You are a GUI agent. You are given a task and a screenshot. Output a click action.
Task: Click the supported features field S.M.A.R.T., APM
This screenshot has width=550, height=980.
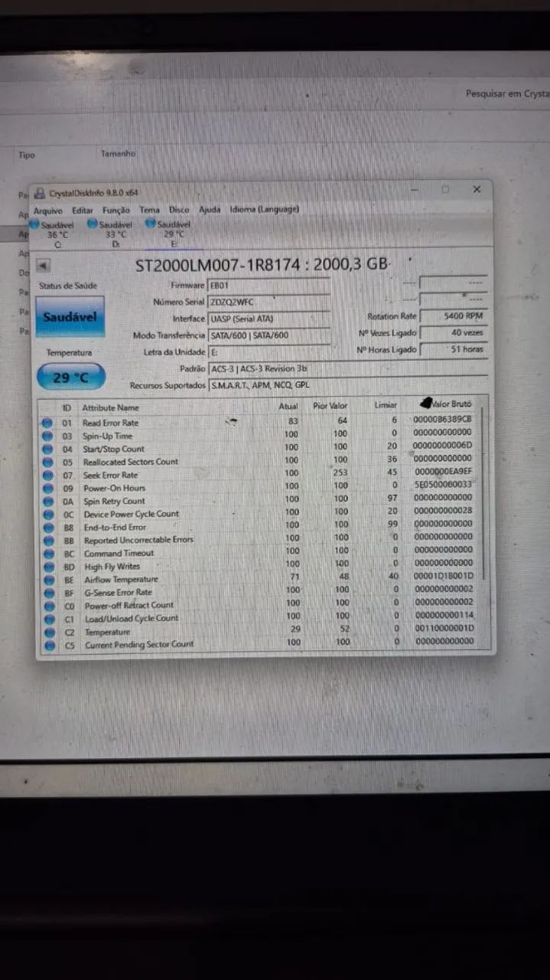(x=348, y=385)
